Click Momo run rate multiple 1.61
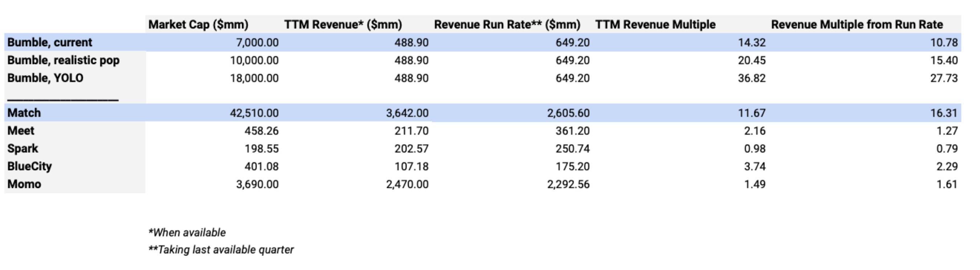This screenshot has width=980, height=270. point(947,184)
